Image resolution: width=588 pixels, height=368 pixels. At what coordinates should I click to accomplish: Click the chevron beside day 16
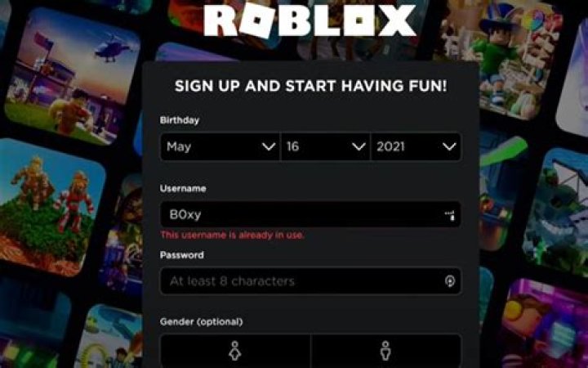pos(359,146)
